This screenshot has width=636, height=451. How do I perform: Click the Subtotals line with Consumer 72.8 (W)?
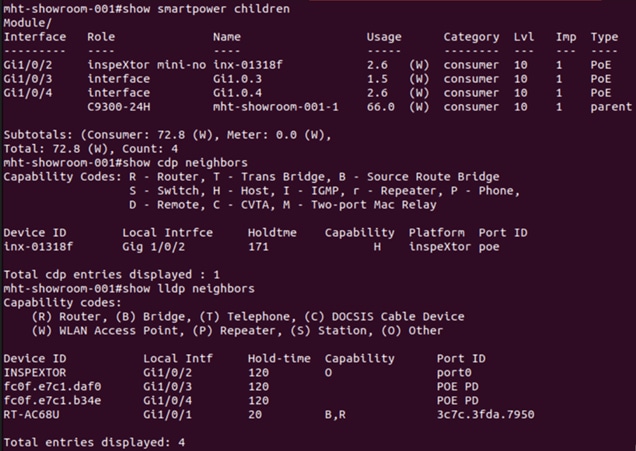[168, 135]
